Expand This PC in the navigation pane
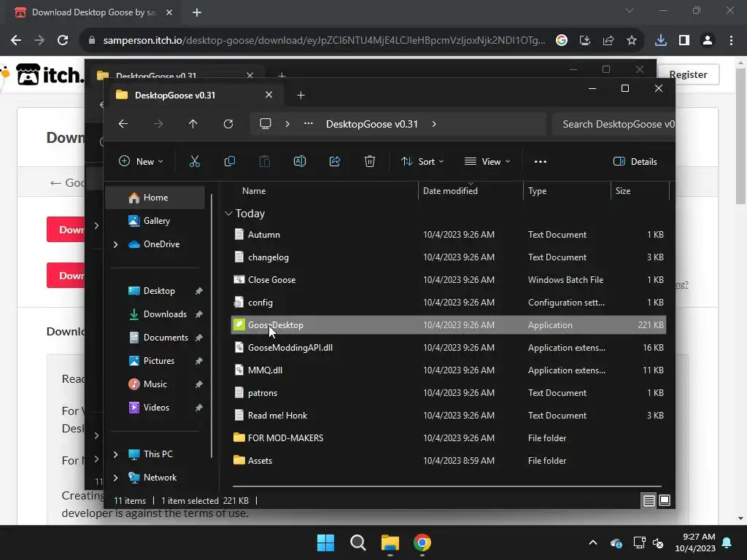This screenshot has width=747, height=560. [115, 454]
